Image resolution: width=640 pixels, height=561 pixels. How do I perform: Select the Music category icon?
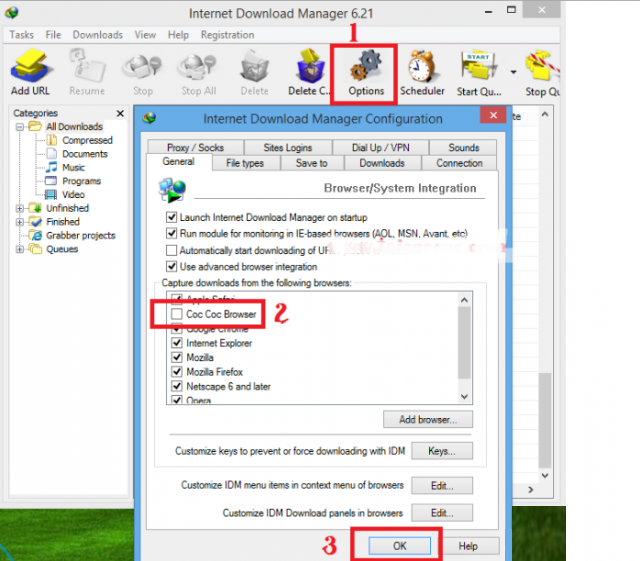[52, 168]
